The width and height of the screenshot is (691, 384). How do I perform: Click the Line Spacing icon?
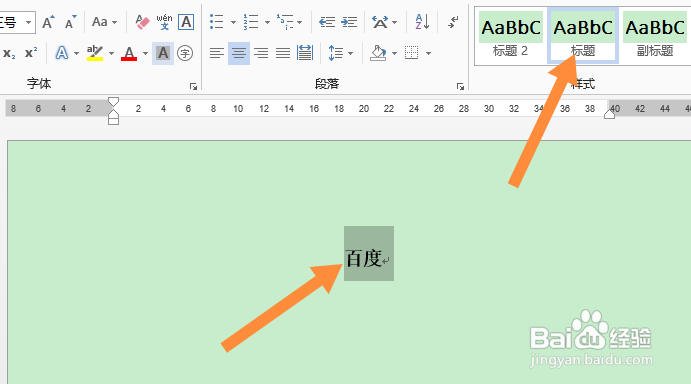coord(335,53)
